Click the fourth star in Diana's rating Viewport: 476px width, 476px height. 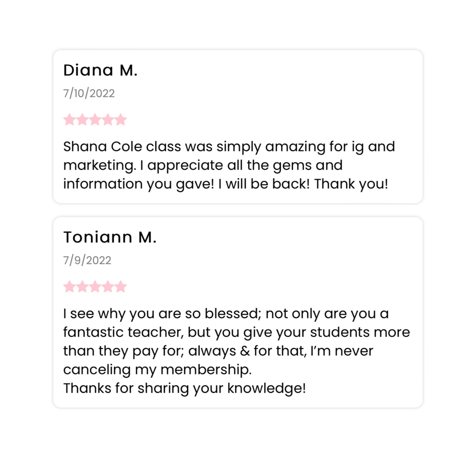pos(108,120)
